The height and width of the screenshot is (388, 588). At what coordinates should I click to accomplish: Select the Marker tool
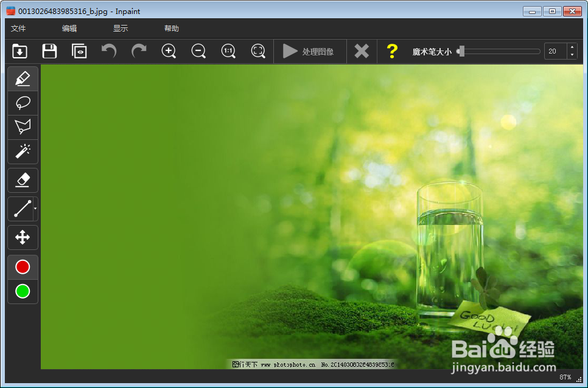click(23, 78)
